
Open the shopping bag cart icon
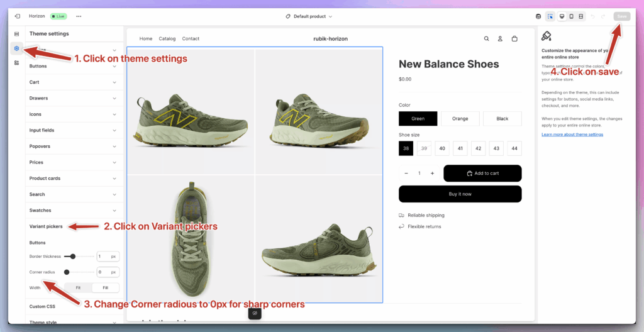point(514,38)
